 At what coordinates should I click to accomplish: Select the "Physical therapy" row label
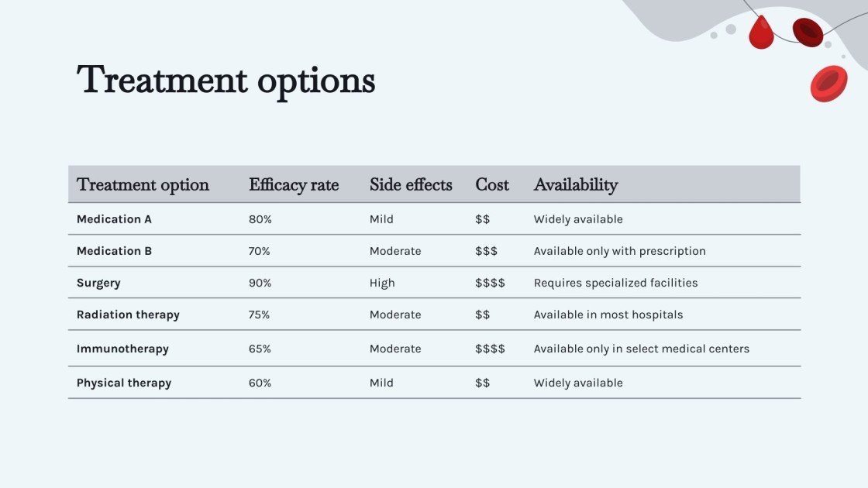point(124,383)
